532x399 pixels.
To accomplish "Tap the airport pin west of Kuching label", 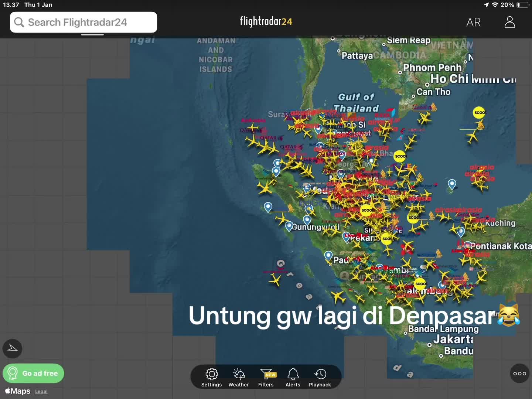I will (461, 232).
